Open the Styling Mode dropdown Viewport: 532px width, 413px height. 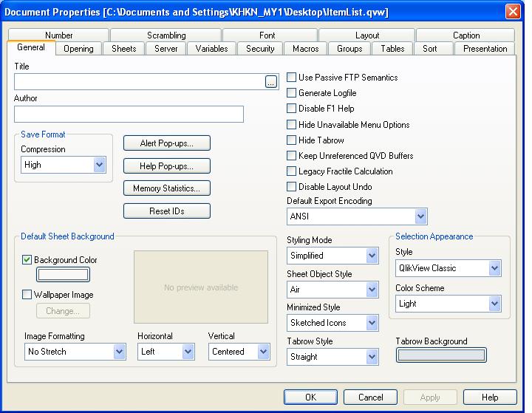(332, 256)
